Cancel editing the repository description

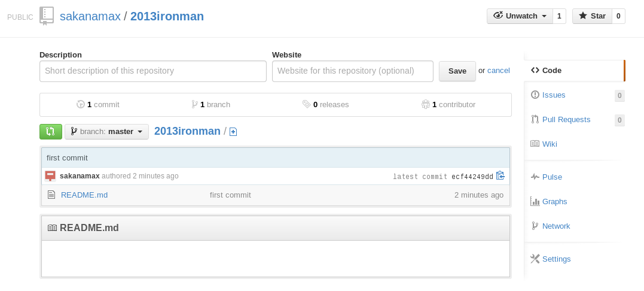click(x=498, y=70)
